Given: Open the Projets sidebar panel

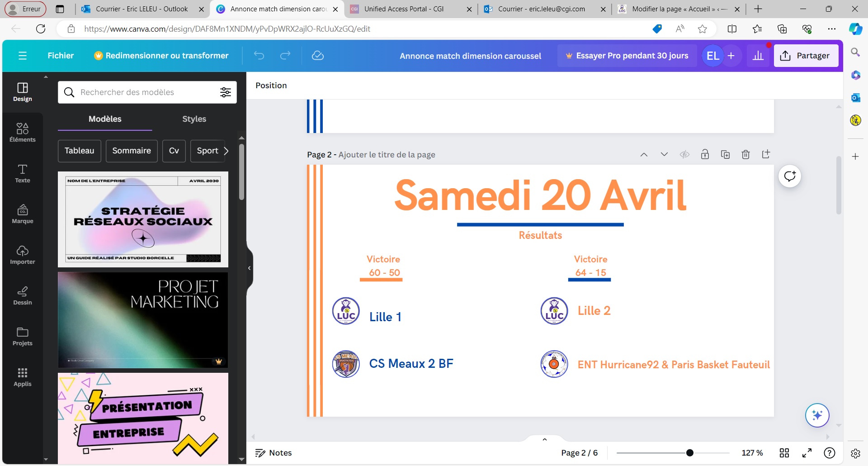Looking at the screenshot, I should (23, 336).
